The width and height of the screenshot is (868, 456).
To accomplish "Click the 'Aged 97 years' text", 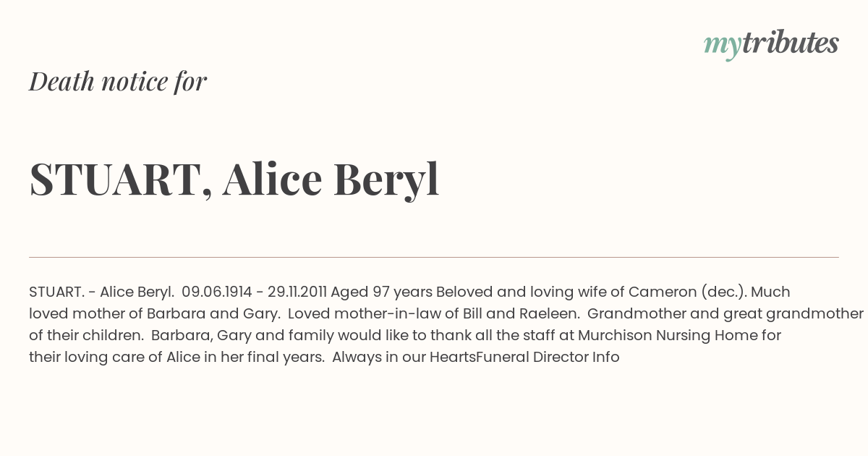I will [x=381, y=292].
